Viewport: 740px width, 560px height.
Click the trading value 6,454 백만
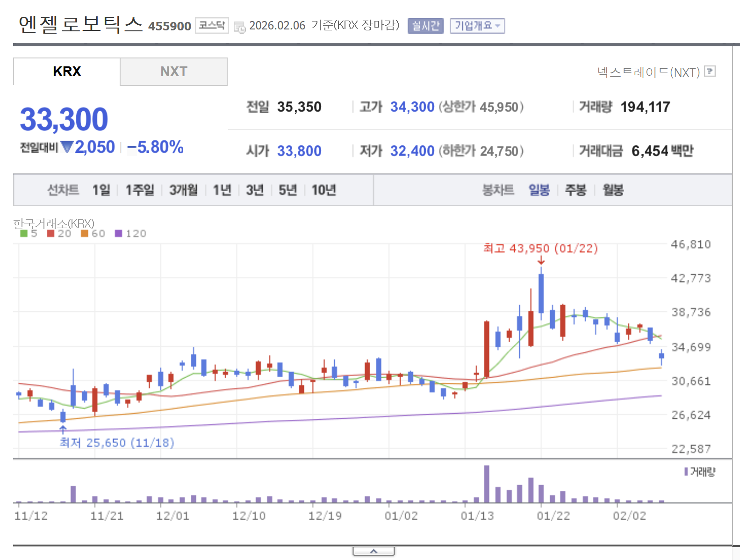(662, 151)
